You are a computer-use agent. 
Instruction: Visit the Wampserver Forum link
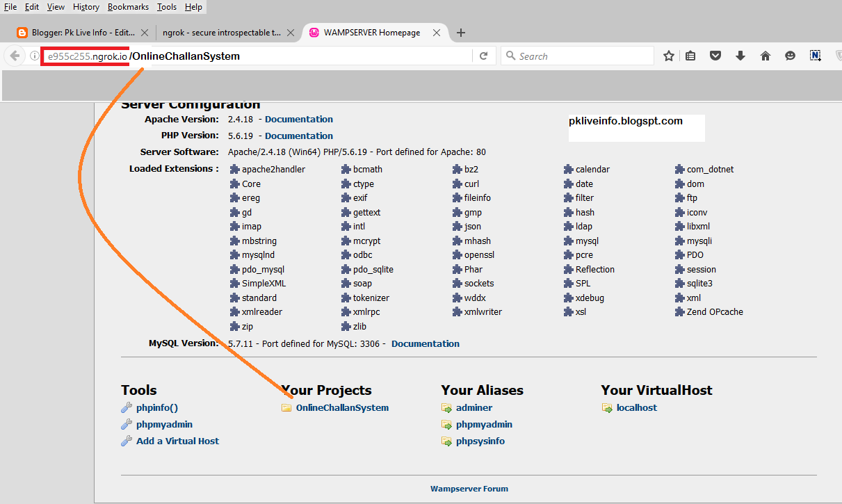point(469,489)
